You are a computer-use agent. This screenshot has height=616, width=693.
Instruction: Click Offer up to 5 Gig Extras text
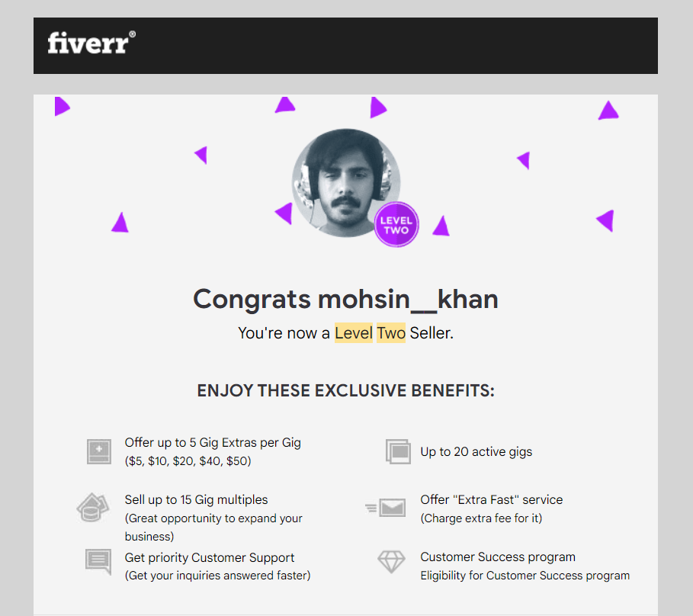click(x=213, y=442)
